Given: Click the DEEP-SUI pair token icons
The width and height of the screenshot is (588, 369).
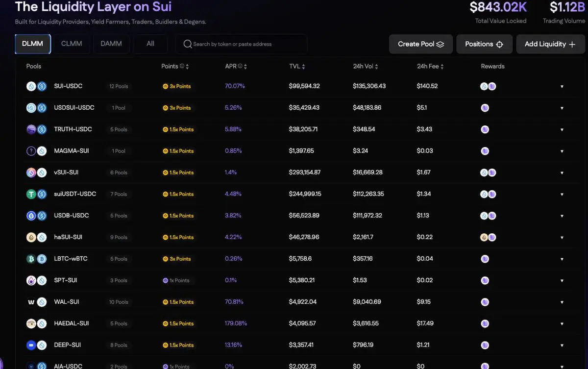Looking at the screenshot, I should [36, 345].
